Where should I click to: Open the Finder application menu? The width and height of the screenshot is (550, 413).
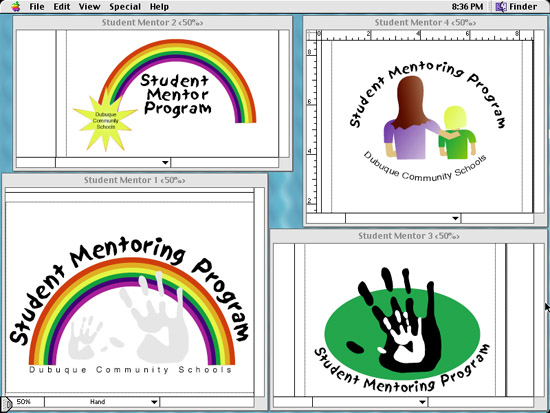click(x=516, y=7)
